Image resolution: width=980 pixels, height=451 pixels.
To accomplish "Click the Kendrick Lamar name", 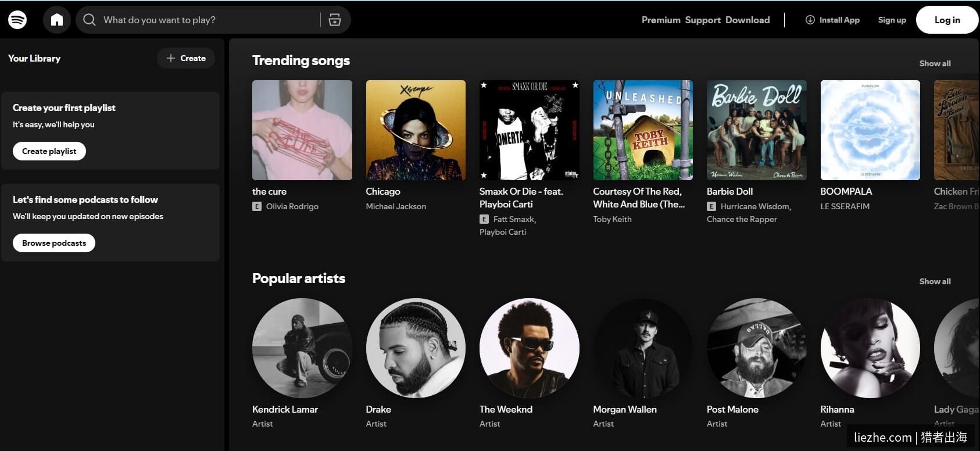I will 285,409.
